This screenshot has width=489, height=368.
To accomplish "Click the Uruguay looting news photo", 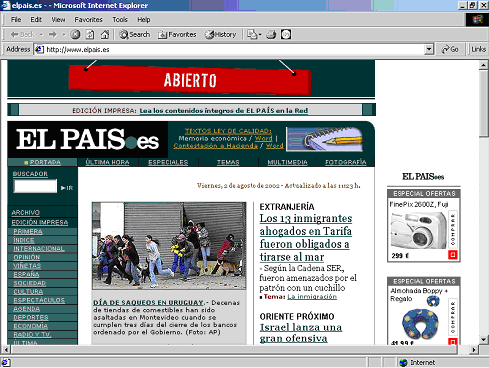I will click(x=169, y=245).
